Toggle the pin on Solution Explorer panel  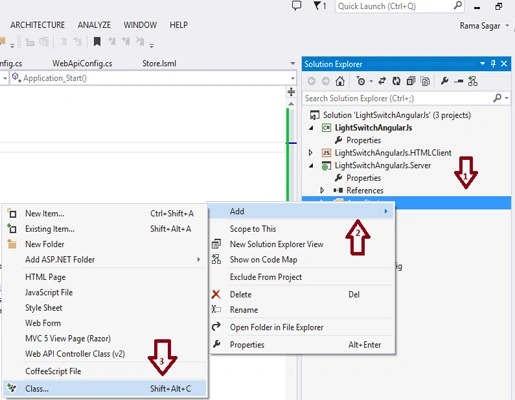(493, 64)
